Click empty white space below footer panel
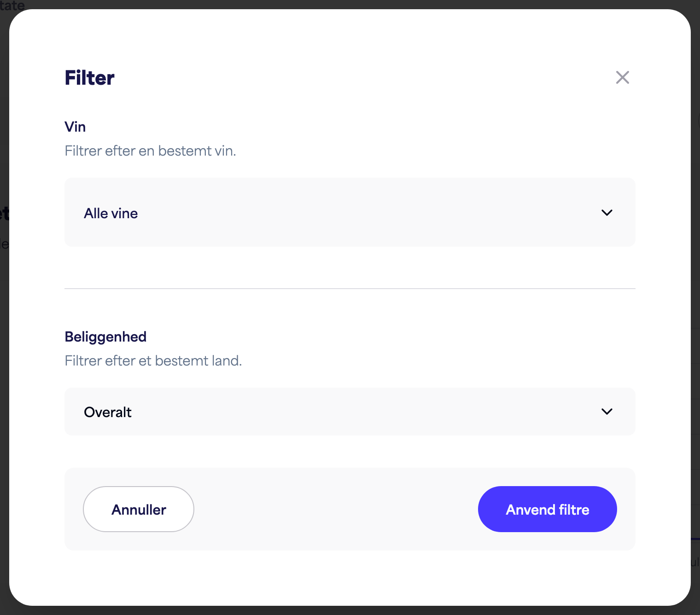The image size is (700, 615). point(350,578)
